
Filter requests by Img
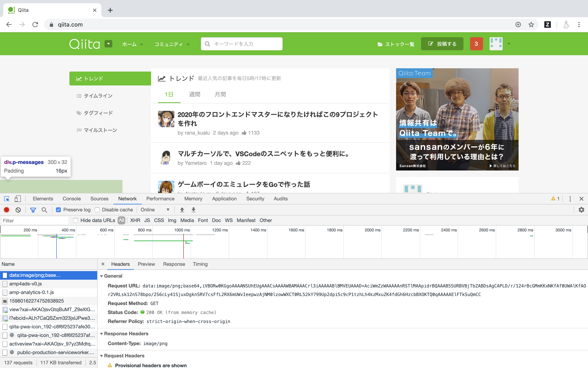[172, 220]
